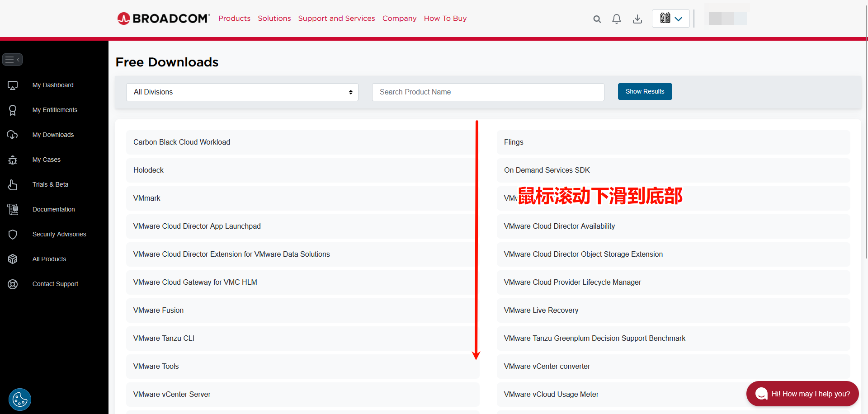Open Security Advisories page
Screen dimensions: 868x414
[x=59, y=234]
